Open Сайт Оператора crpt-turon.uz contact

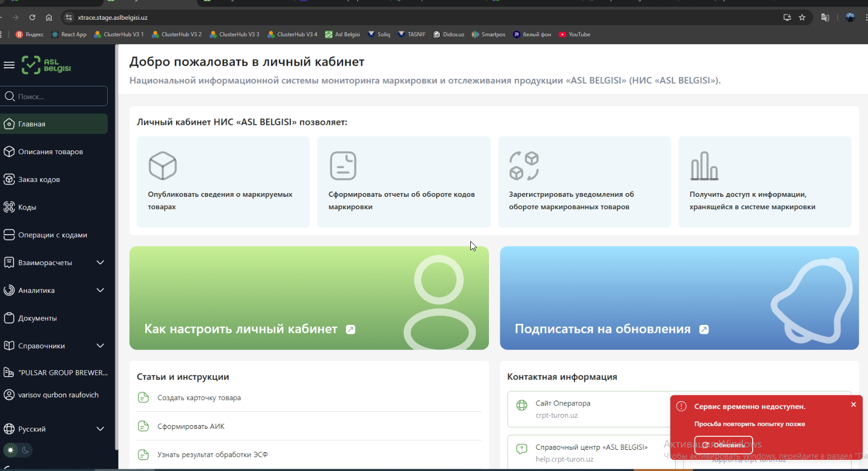pos(588,409)
